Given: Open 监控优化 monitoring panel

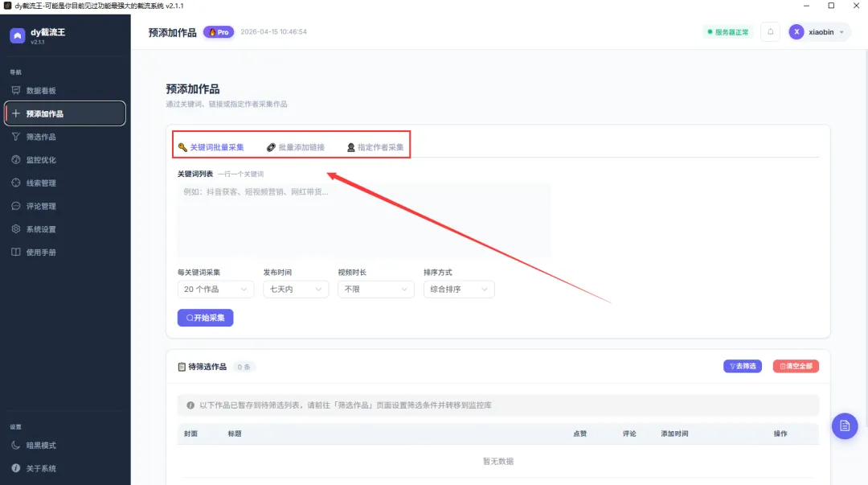Looking at the screenshot, I should click(x=48, y=159).
